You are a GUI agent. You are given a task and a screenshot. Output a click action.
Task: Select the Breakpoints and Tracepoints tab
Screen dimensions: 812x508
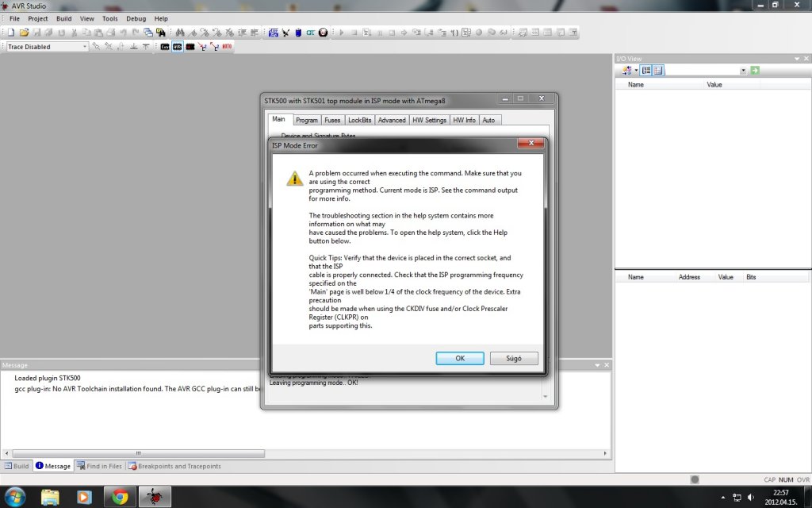pyautogui.click(x=174, y=466)
